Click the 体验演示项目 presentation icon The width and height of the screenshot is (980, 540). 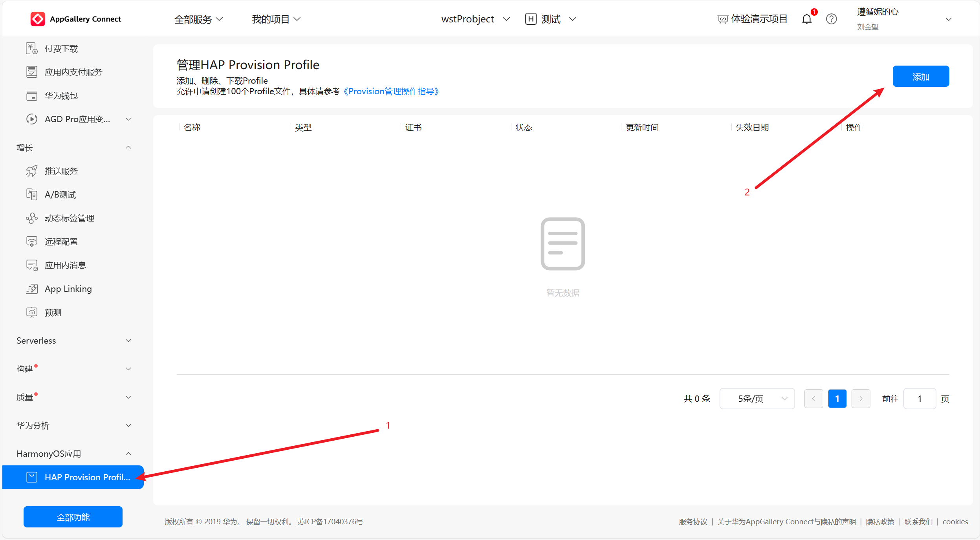722,19
